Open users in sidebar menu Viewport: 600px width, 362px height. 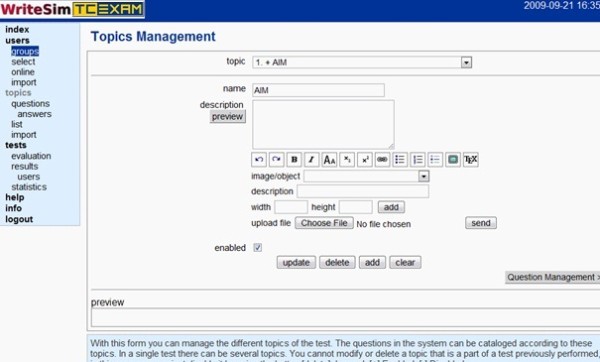coord(17,40)
